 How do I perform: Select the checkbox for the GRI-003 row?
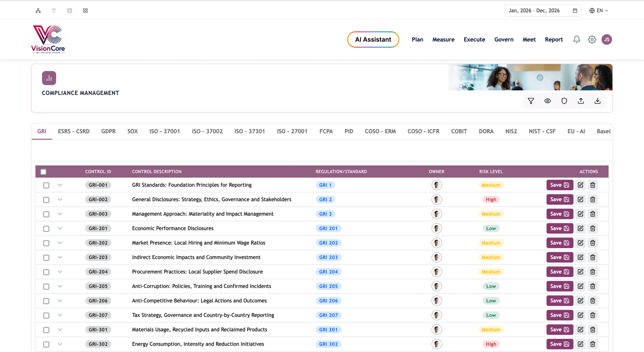pyautogui.click(x=46, y=214)
